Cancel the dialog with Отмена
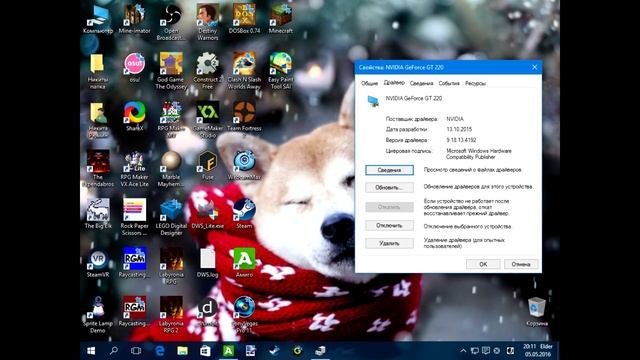 pyautogui.click(x=521, y=264)
